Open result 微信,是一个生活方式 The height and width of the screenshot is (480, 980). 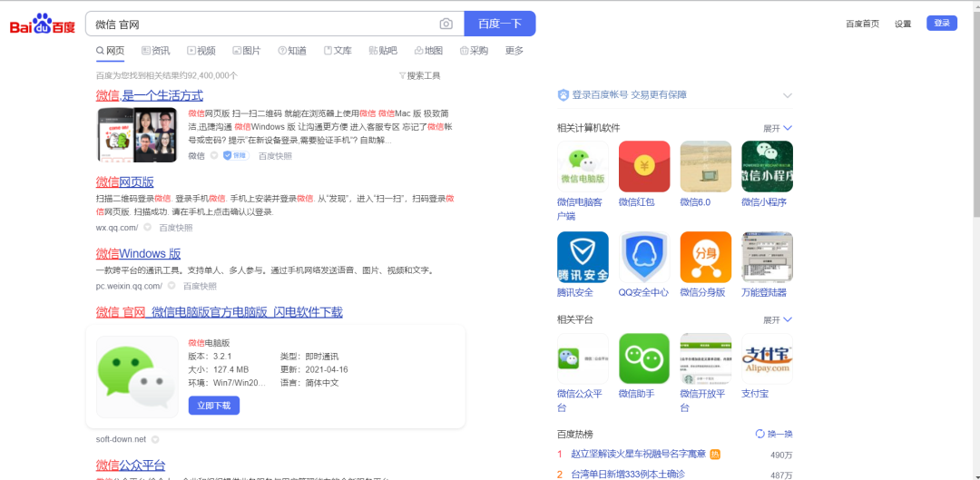[x=150, y=95]
